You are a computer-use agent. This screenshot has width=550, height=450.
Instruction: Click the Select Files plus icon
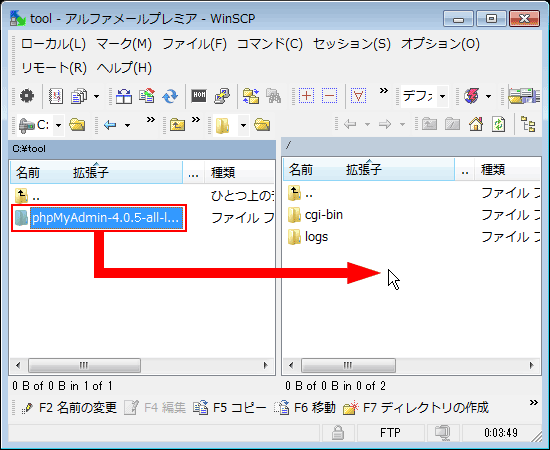tap(306, 95)
